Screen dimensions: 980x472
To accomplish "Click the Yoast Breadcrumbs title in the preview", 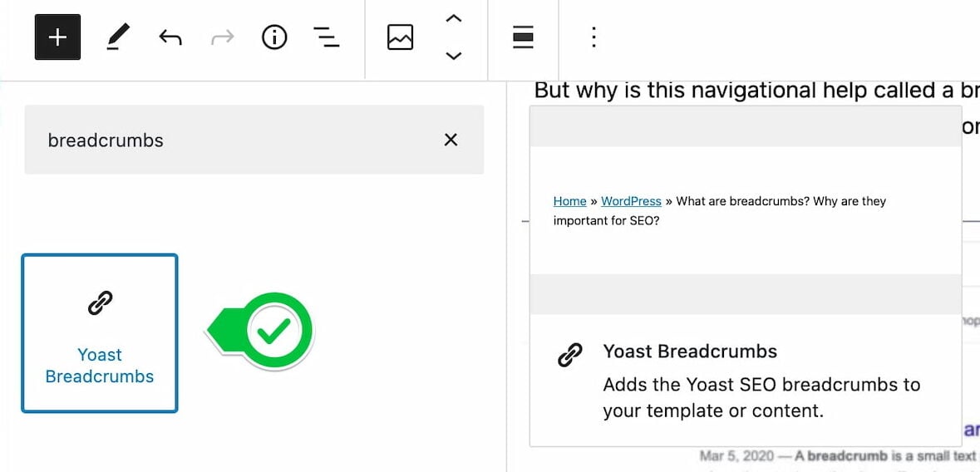I will click(690, 352).
